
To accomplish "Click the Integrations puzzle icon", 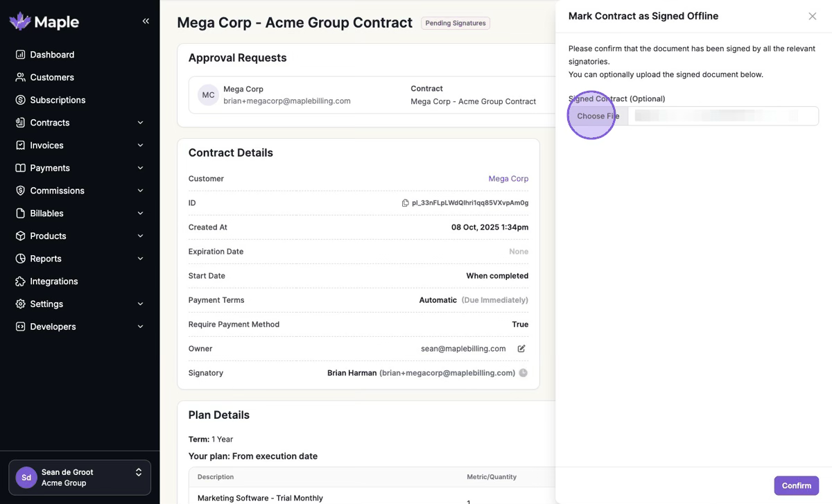I will click(21, 281).
